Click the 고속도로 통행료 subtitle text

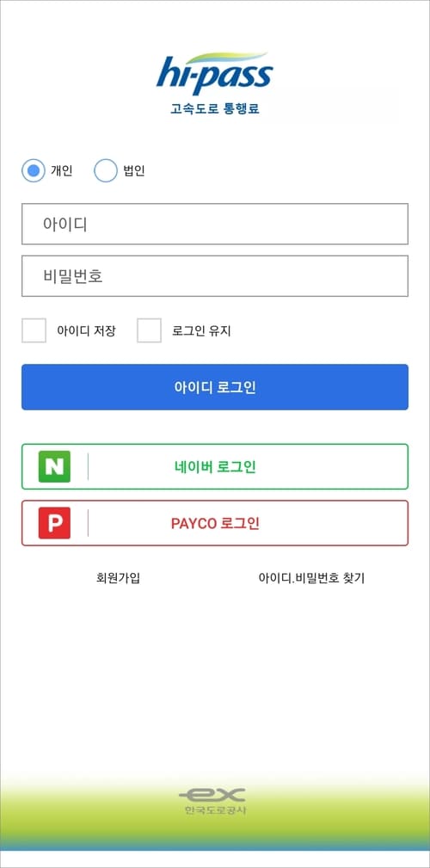click(x=215, y=108)
